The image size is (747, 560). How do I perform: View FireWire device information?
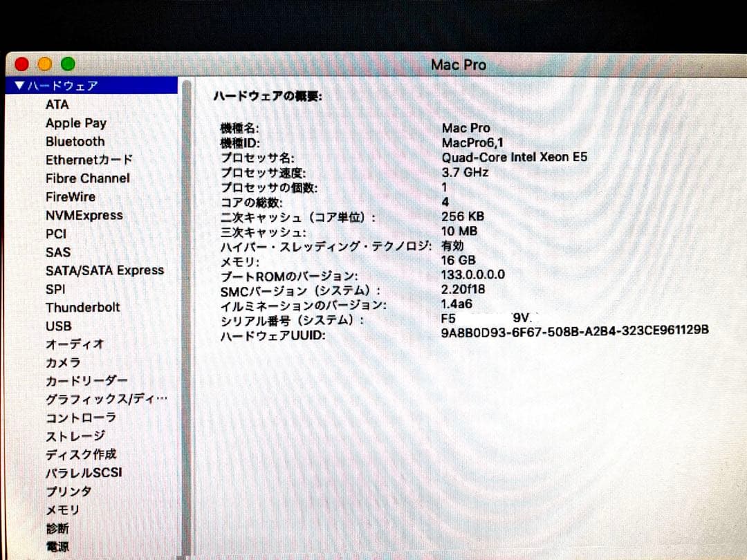coord(71,197)
